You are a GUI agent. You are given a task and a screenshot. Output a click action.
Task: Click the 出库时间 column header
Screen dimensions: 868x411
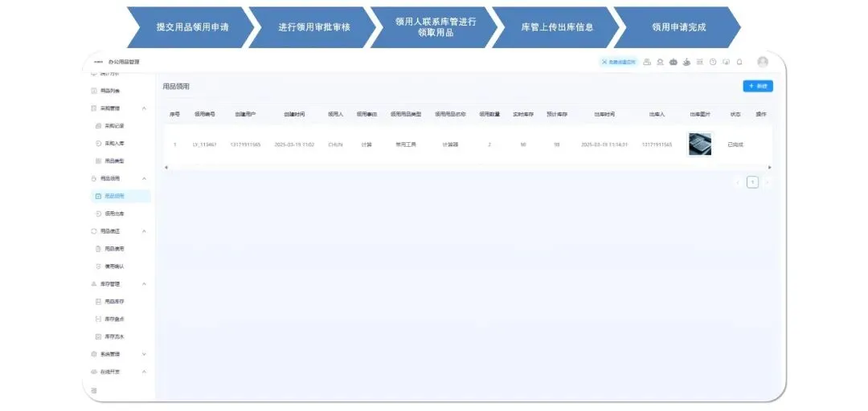coord(604,115)
